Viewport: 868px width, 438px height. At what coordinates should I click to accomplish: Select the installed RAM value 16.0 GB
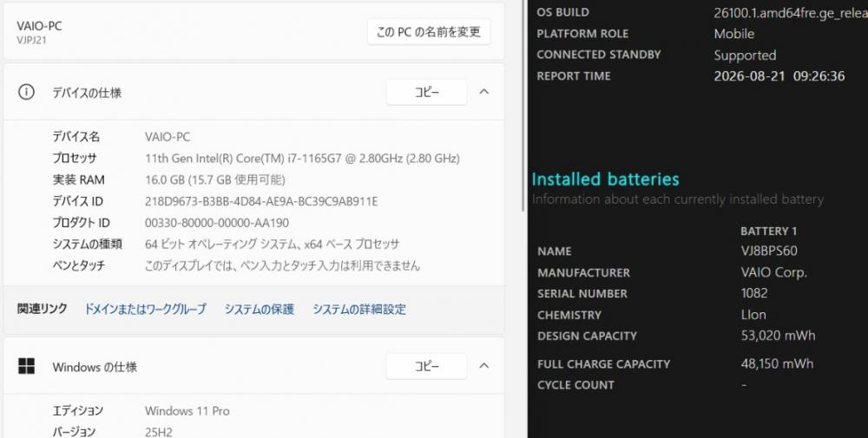pyautogui.click(x=214, y=180)
